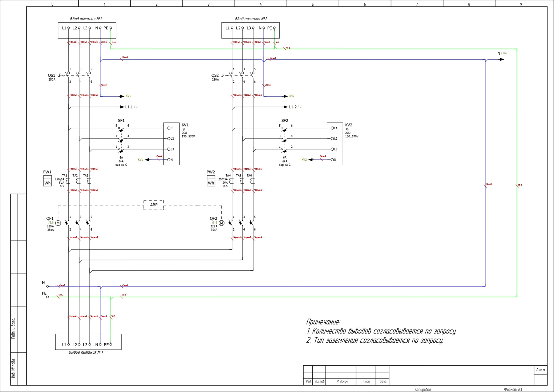Screen dimensions: 554x392
Task: Follow the L1.1 / 7 cross-reference
Action: pos(131,107)
